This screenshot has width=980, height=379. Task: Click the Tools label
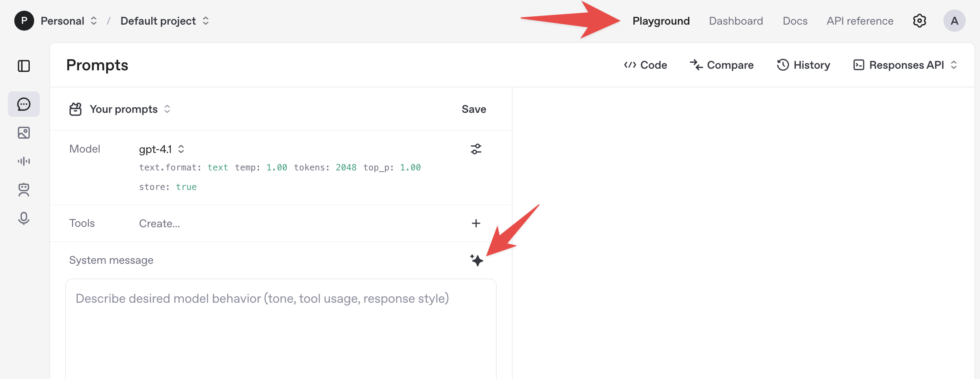[82, 223]
